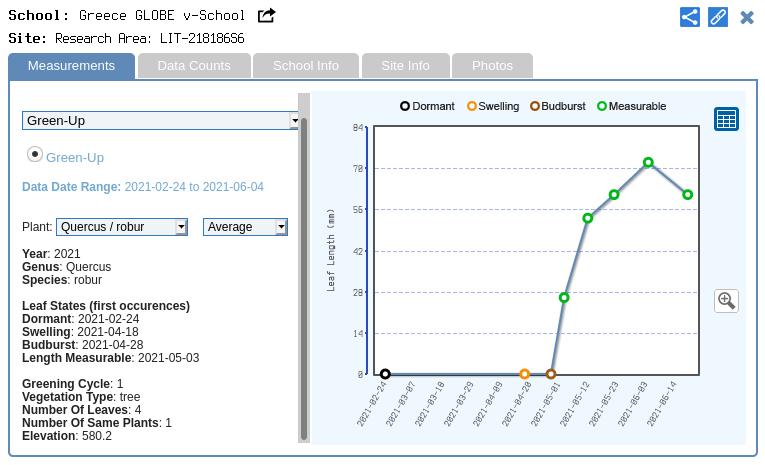Viewport: 765px width, 465px height.
Task: Toggle Dormant legend marker
Action: pyautogui.click(x=405, y=106)
